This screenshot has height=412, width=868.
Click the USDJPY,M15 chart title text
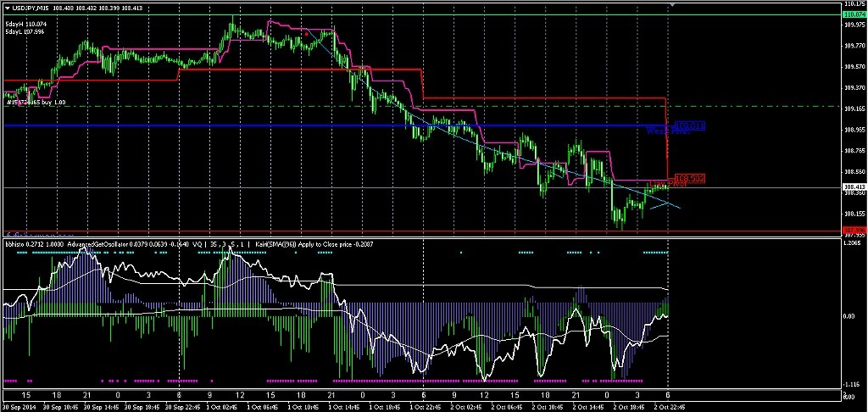[31, 8]
